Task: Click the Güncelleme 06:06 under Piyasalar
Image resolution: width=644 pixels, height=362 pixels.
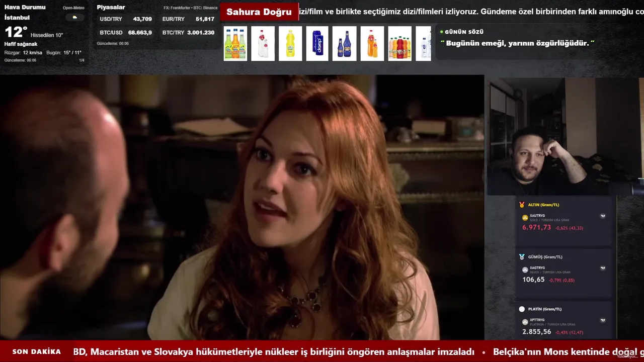Action: 113,44
